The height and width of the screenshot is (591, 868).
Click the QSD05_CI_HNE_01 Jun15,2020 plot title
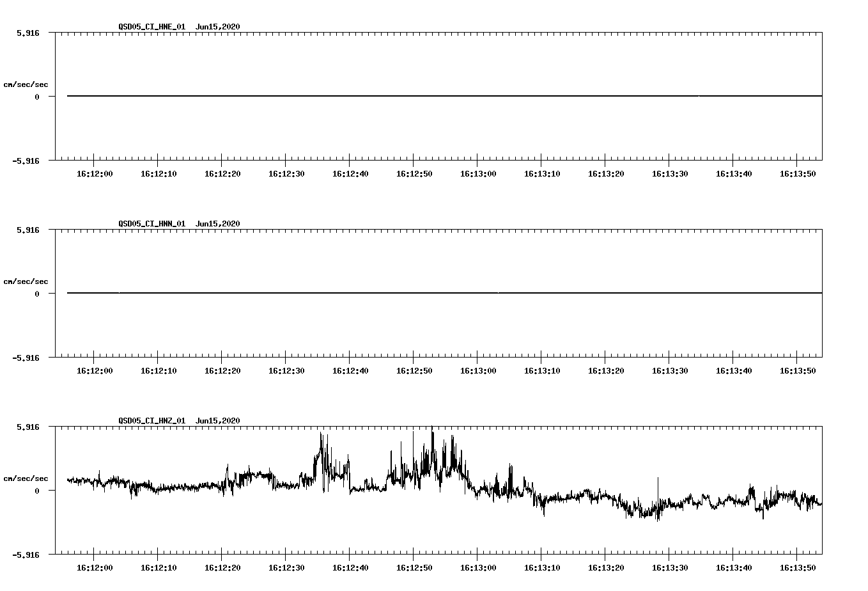pyautogui.click(x=180, y=27)
